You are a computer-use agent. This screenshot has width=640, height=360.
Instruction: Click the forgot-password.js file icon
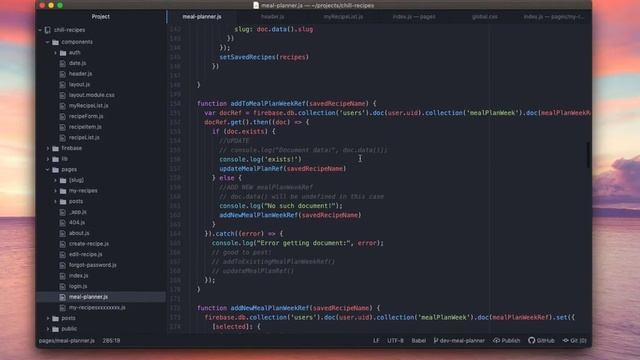[x=62, y=265]
